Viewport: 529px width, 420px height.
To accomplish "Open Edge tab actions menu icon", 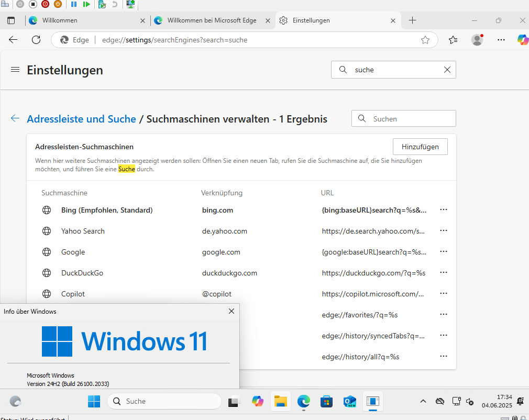I will [x=11, y=20].
